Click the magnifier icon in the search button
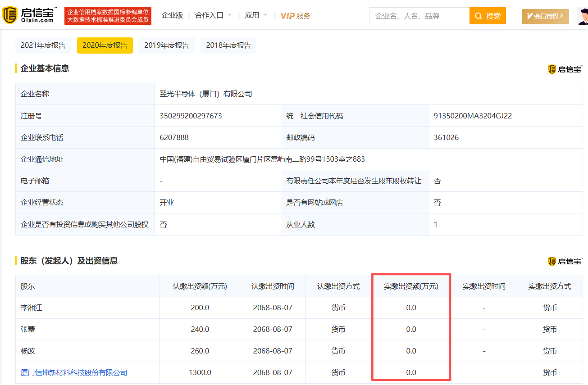Viewport: 588px width, 385px height. (478, 15)
